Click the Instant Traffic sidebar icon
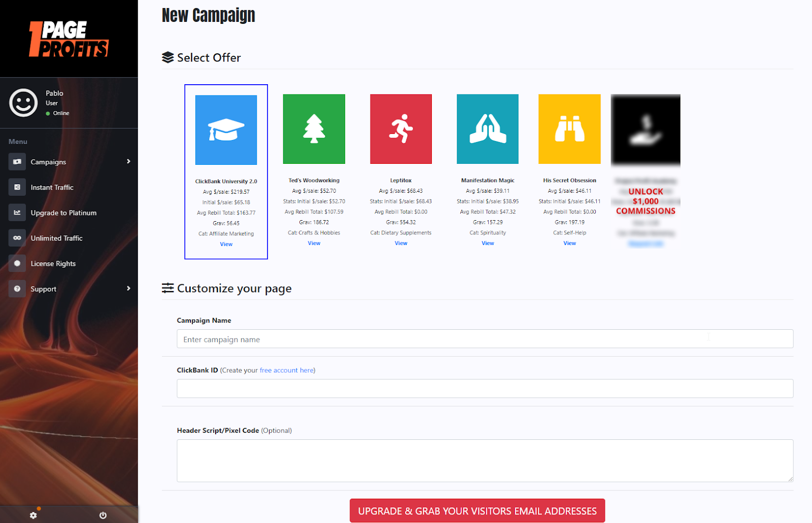The width and height of the screenshot is (812, 523). [x=17, y=187]
